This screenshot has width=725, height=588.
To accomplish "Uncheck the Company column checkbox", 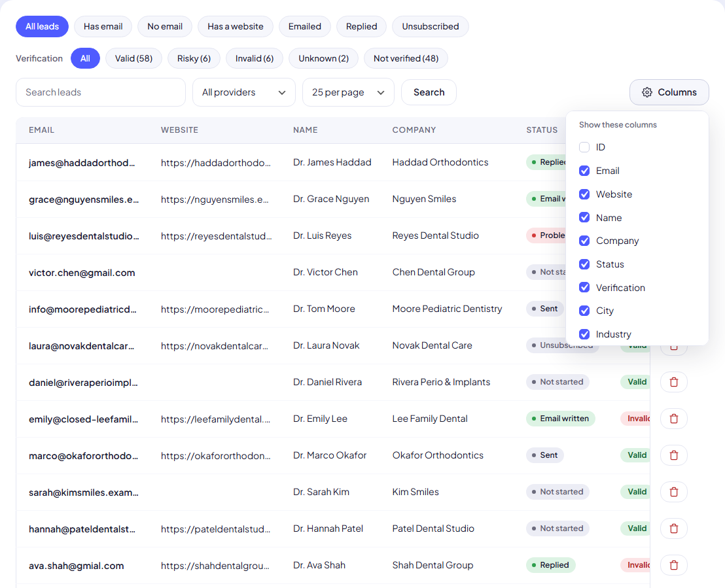I will tap(584, 241).
